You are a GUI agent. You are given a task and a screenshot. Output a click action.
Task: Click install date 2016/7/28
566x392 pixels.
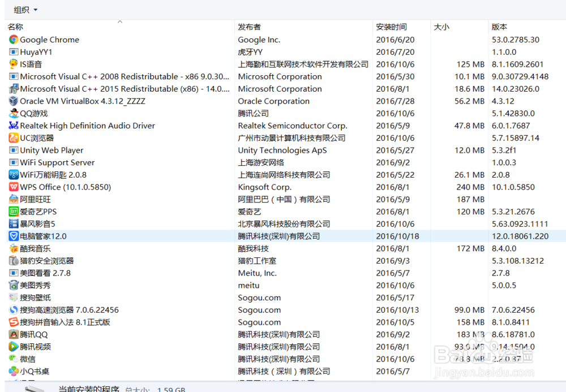395,101
